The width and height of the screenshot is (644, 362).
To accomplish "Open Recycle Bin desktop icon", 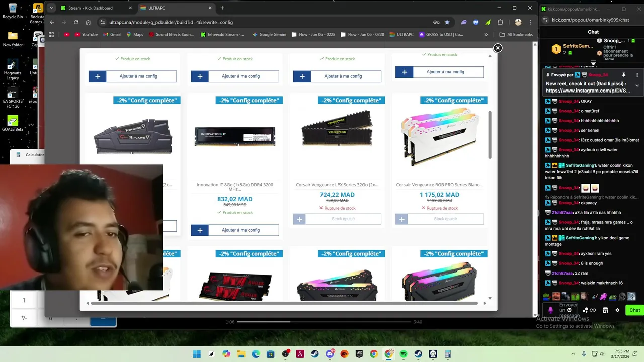I will point(13,11).
